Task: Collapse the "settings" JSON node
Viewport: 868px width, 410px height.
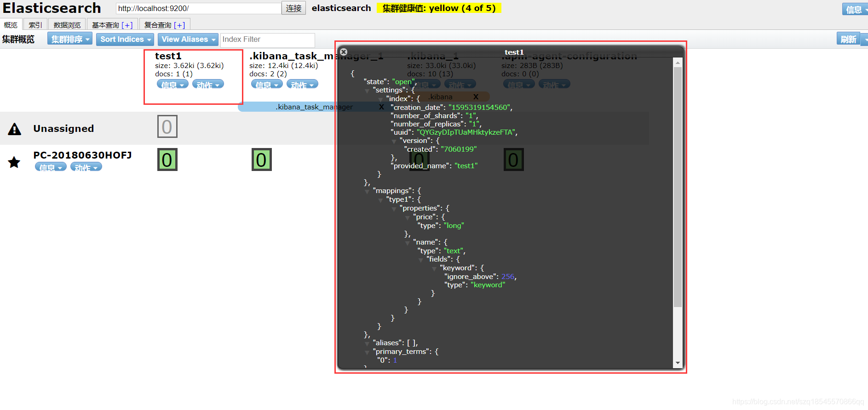Action: click(367, 91)
